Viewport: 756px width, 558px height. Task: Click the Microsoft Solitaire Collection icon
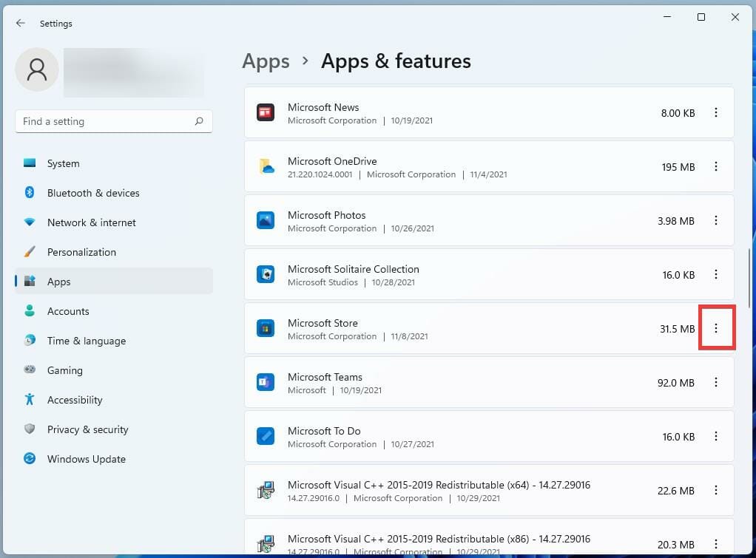point(266,274)
